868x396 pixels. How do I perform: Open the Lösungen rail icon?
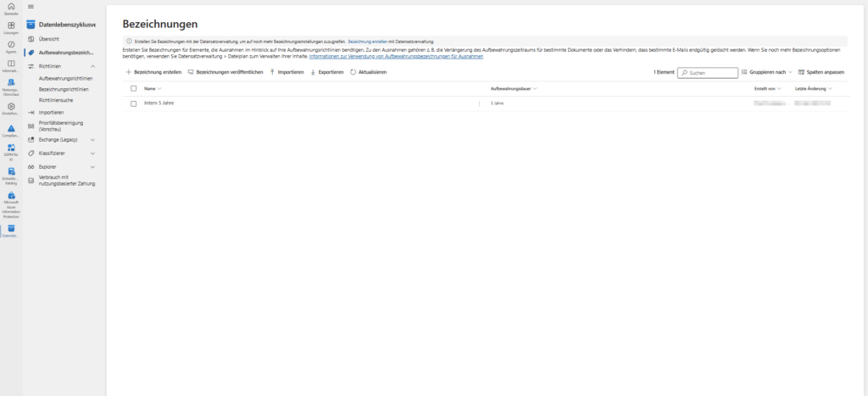[x=11, y=25]
